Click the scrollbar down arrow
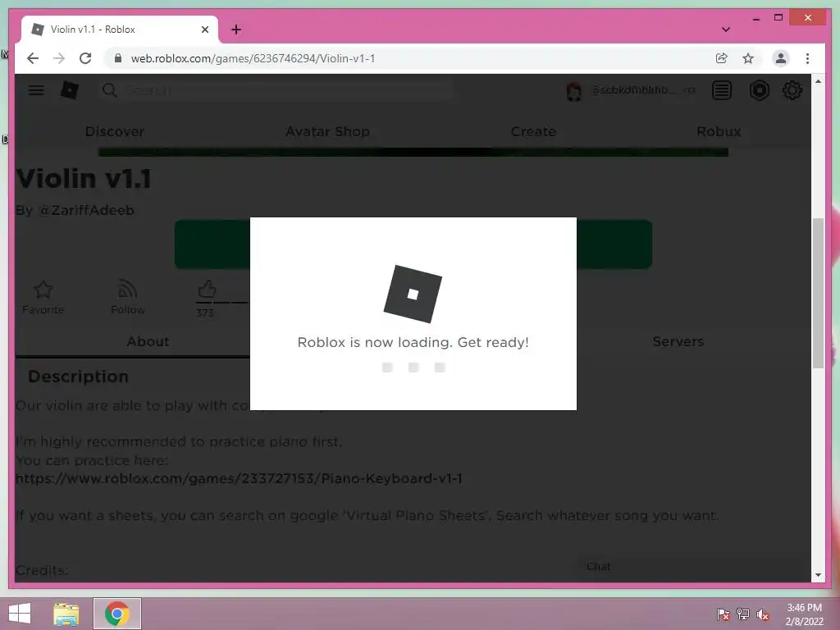This screenshot has height=630, width=840. click(818, 575)
